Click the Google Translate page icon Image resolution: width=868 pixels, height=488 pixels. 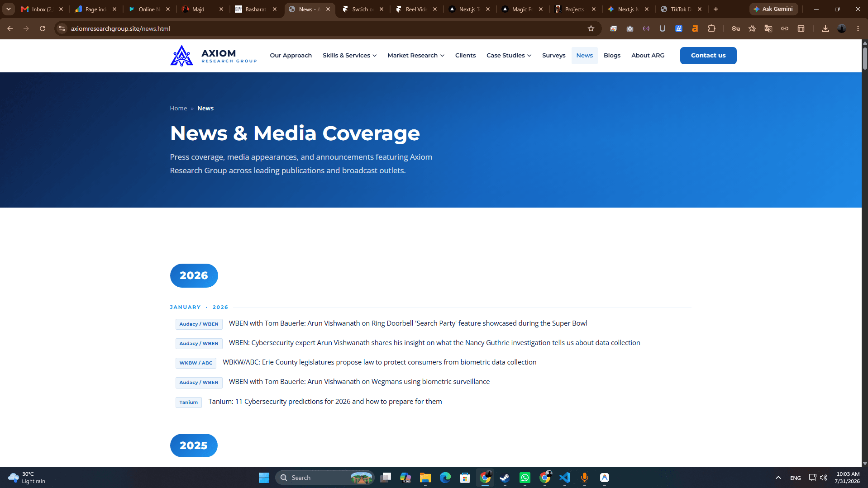pyautogui.click(x=768, y=28)
